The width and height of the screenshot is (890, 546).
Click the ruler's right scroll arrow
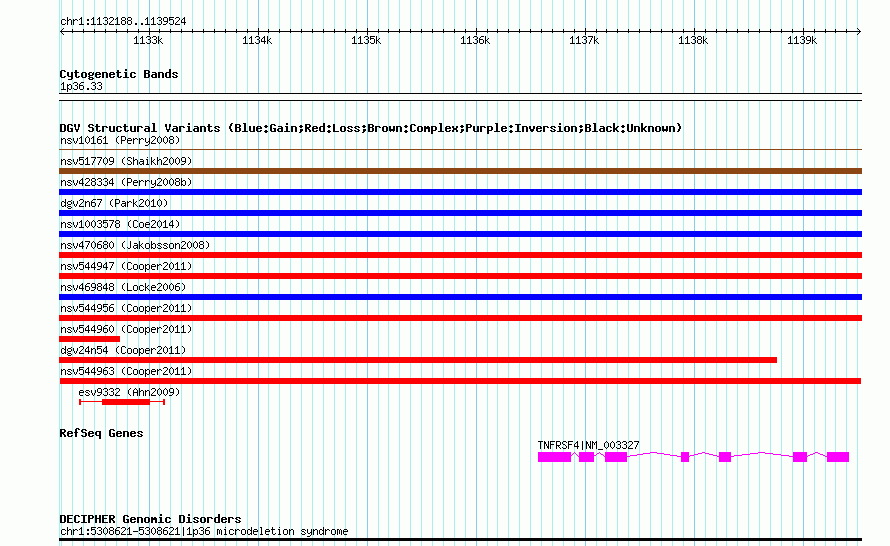[859, 31]
